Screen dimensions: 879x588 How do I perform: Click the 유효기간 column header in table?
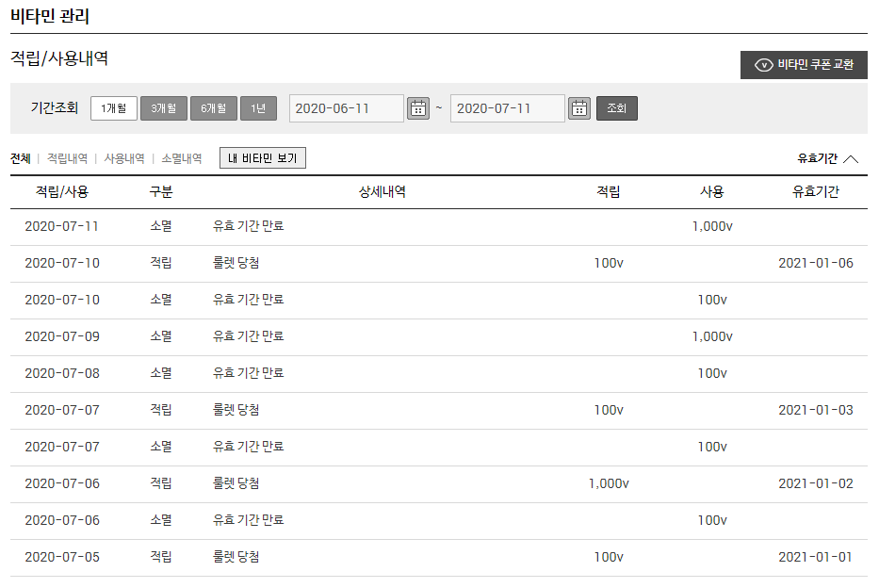[816, 191]
